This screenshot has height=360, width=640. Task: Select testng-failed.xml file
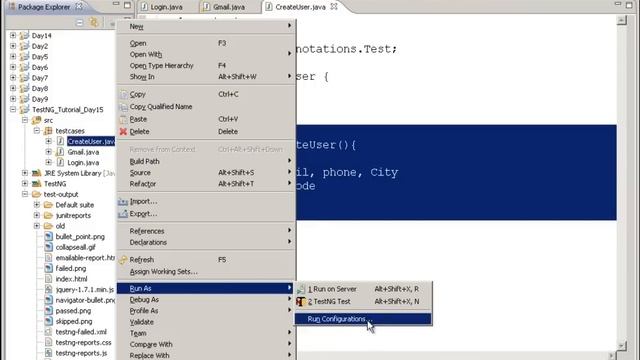coord(81,332)
